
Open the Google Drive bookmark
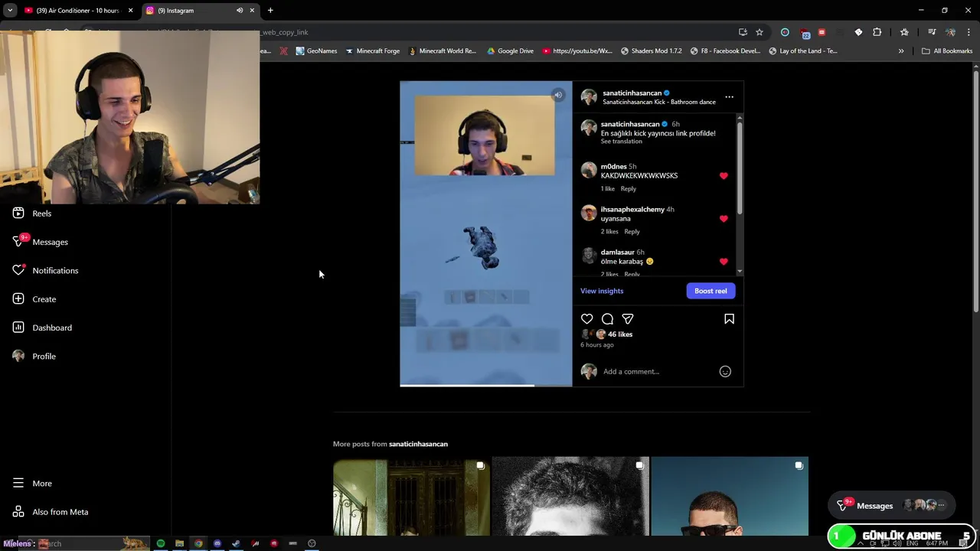coord(510,51)
